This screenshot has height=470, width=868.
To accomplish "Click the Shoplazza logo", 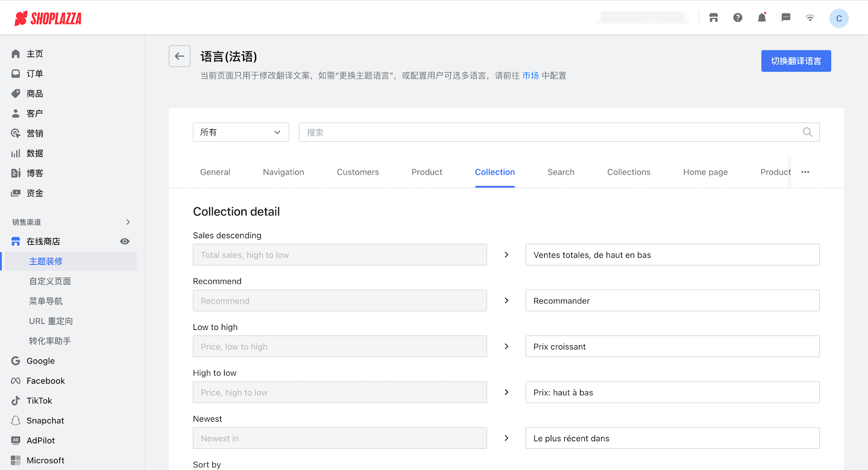I will coord(48,18).
